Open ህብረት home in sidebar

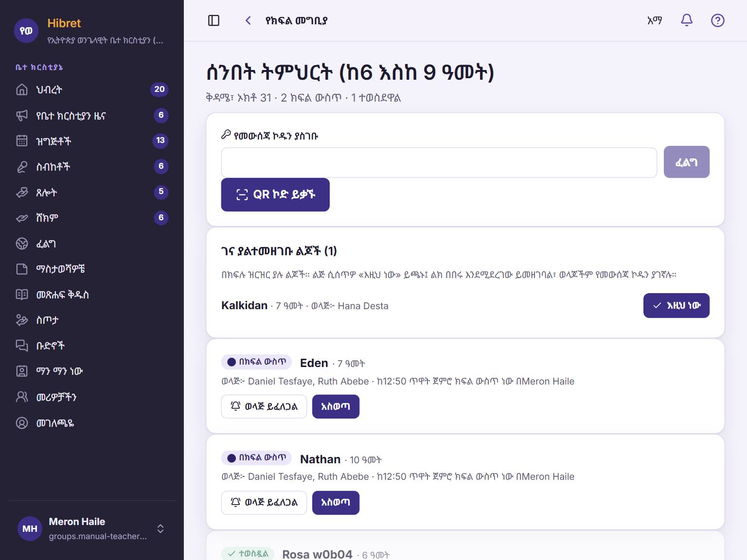click(x=92, y=89)
